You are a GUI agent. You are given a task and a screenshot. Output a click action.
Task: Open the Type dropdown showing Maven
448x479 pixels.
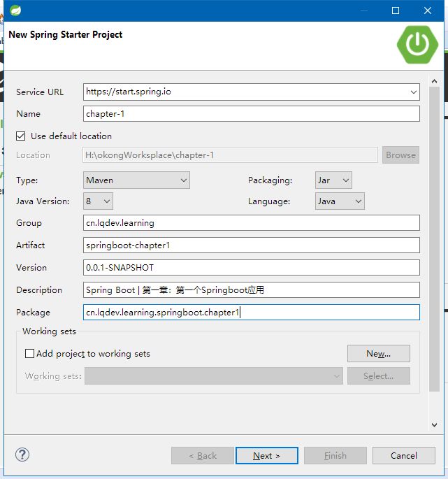coord(136,180)
